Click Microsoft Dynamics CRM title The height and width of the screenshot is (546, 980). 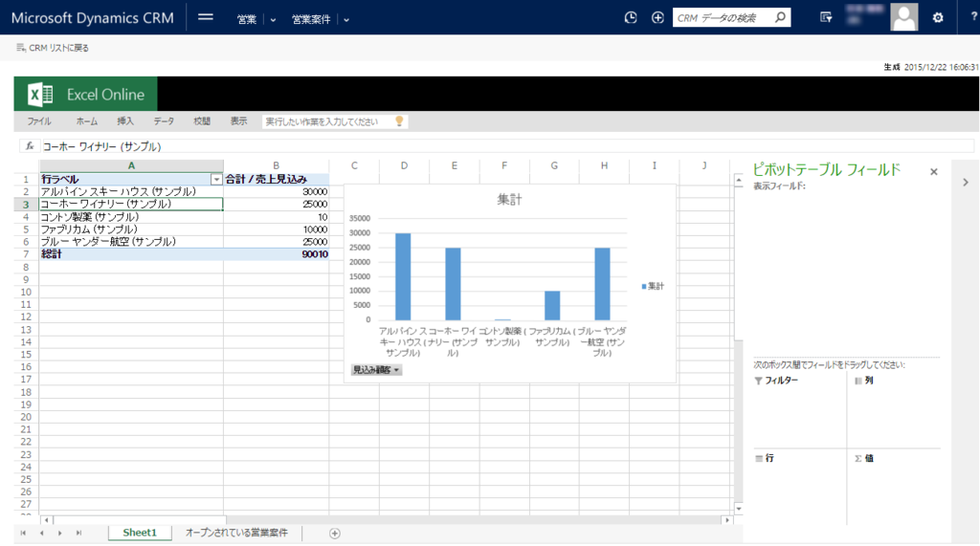click(x=93, y=18)
